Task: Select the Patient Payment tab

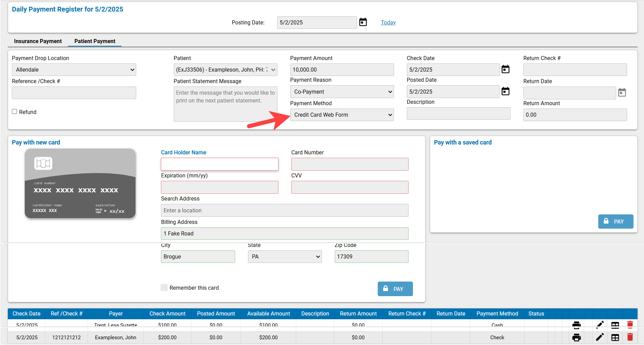Action: 95,41
